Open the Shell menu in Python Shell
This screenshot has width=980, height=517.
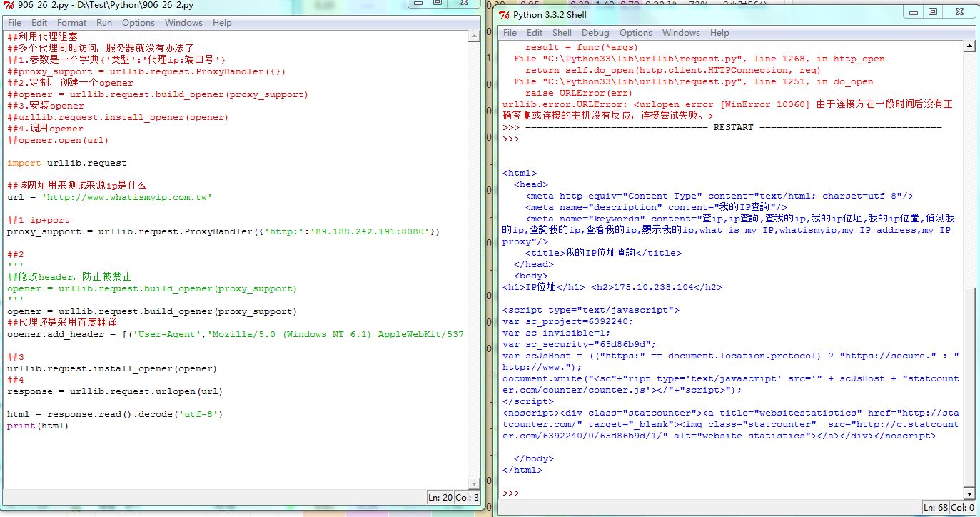point(562,33)
